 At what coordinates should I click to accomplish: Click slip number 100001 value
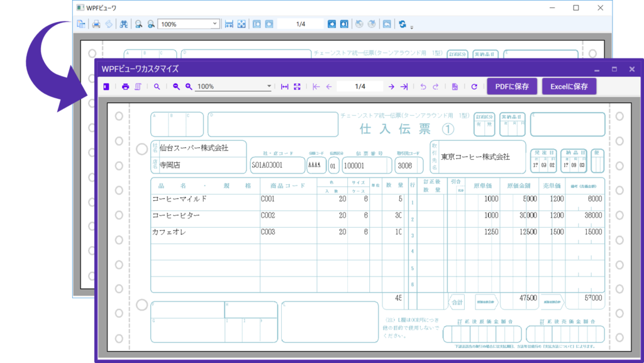[x=354, y=165]
